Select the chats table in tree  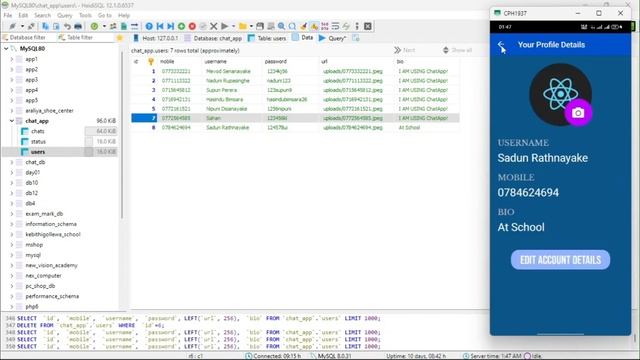(38, 131)
